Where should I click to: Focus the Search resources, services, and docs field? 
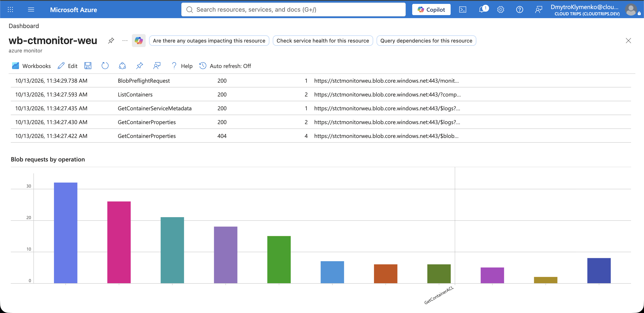point(293,9)
